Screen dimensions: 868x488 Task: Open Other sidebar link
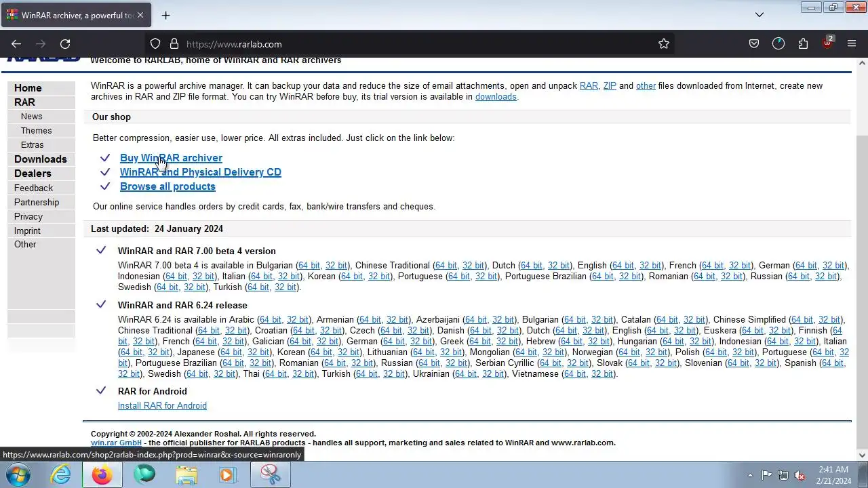coord(25,244)
